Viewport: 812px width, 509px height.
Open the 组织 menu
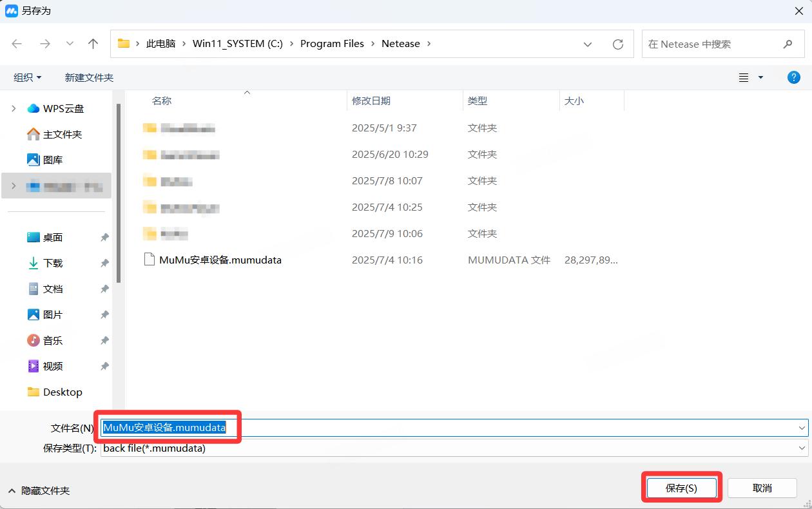coord(27,77)
